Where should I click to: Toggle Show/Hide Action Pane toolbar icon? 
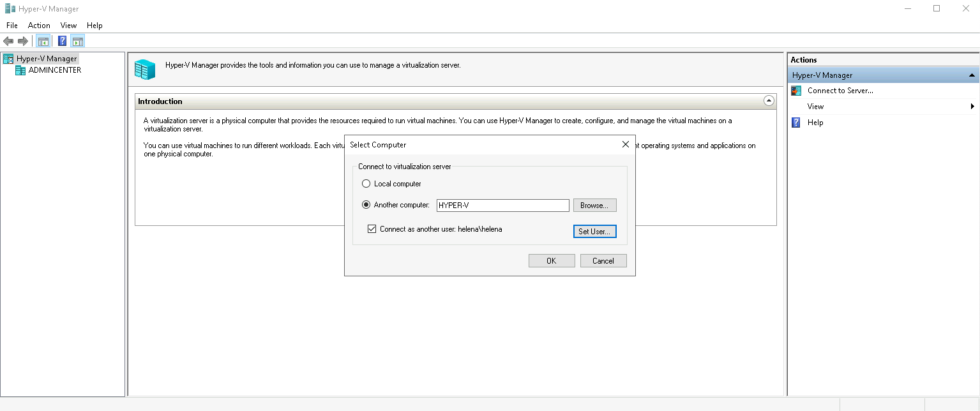(77, 41)
